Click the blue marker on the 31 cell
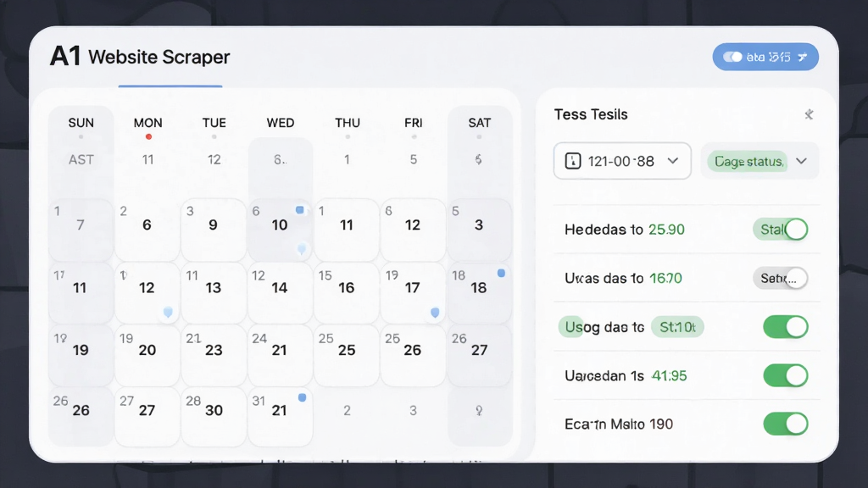The height and width of the screenshot is (488, 868). point(302,397)
